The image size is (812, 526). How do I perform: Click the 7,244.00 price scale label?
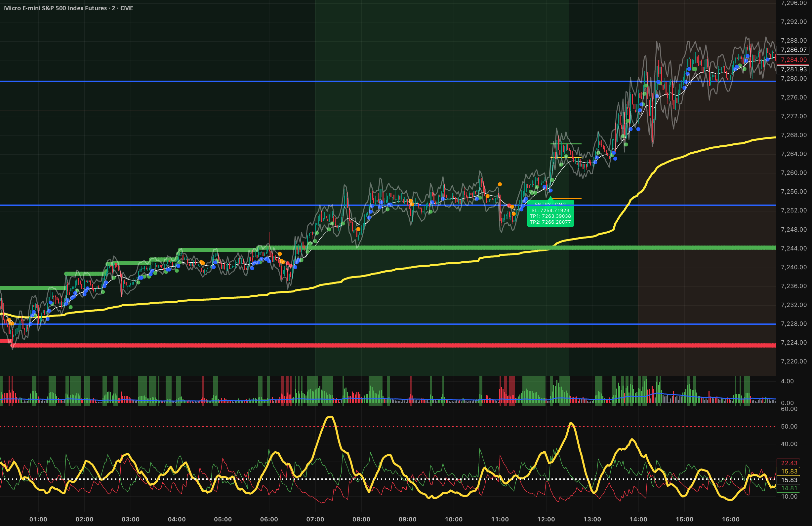[793, 248]
